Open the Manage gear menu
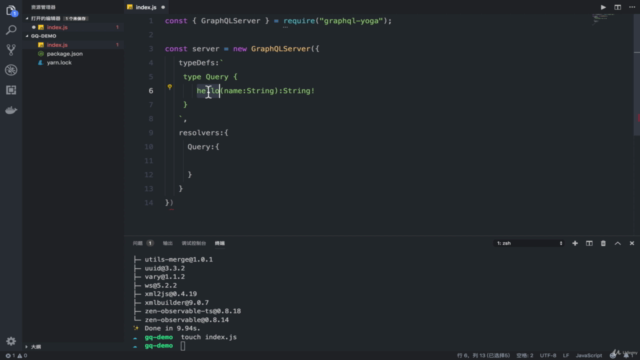 click(11, 341)
